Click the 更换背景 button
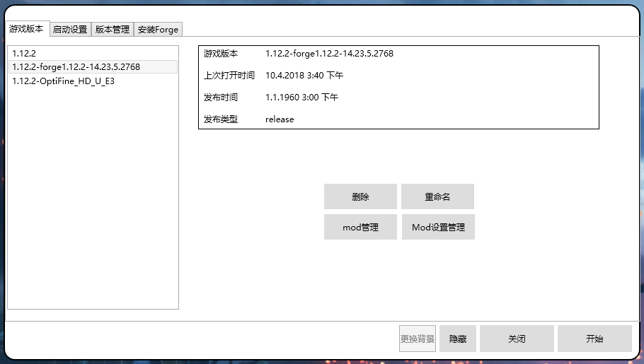 point(418,339)
